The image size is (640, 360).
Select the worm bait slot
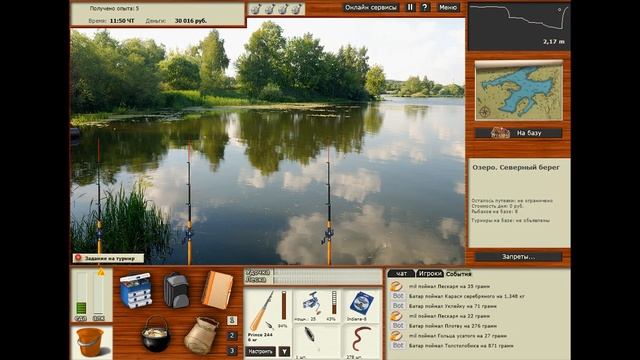(361, 342)
